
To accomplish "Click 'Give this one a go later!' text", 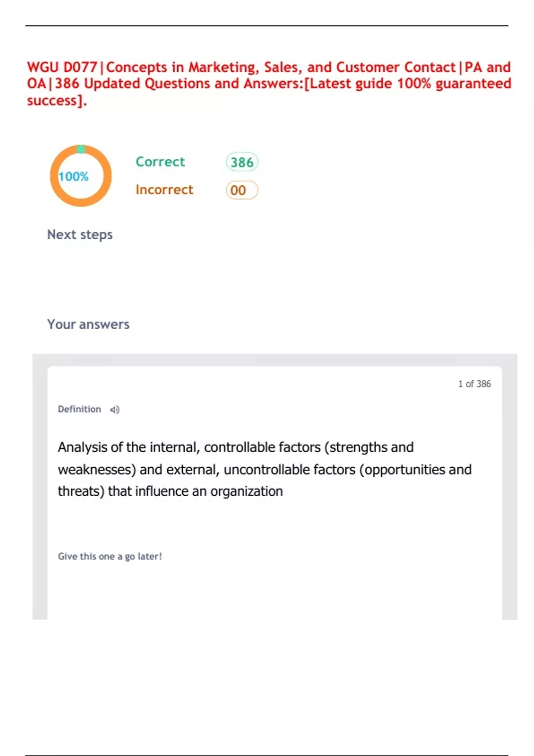I will point(110,556).
